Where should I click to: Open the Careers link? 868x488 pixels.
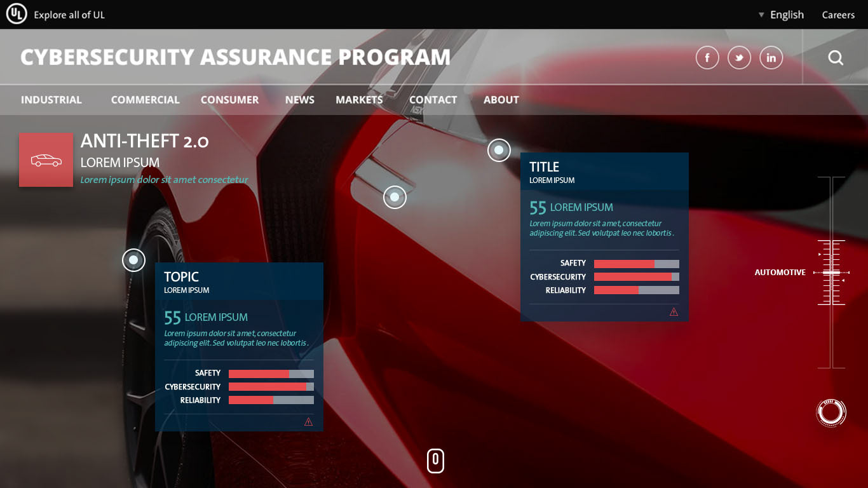point(838,15)
